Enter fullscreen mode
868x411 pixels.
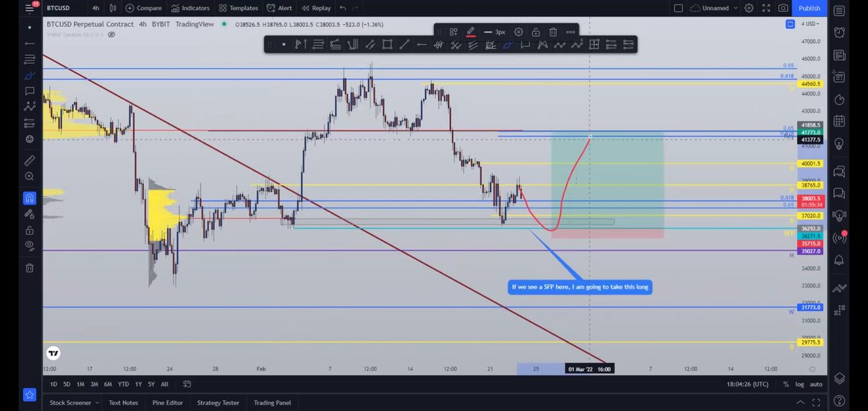(766, 9)
